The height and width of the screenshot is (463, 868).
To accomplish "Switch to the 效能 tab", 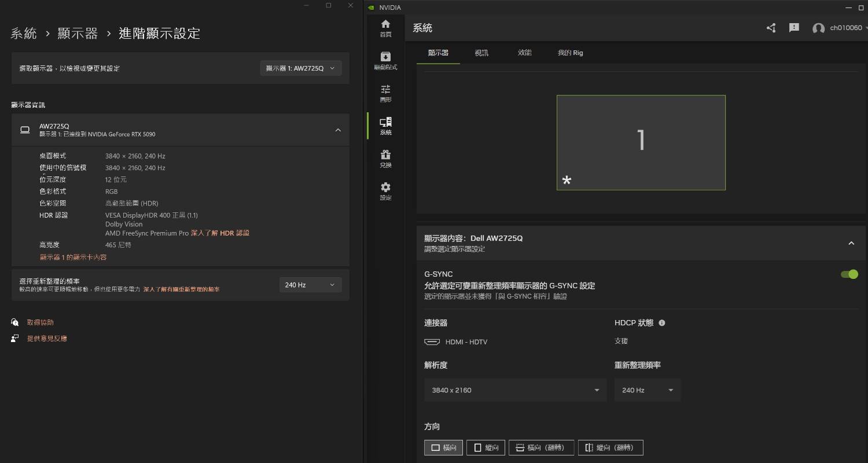I will [525, 53].
